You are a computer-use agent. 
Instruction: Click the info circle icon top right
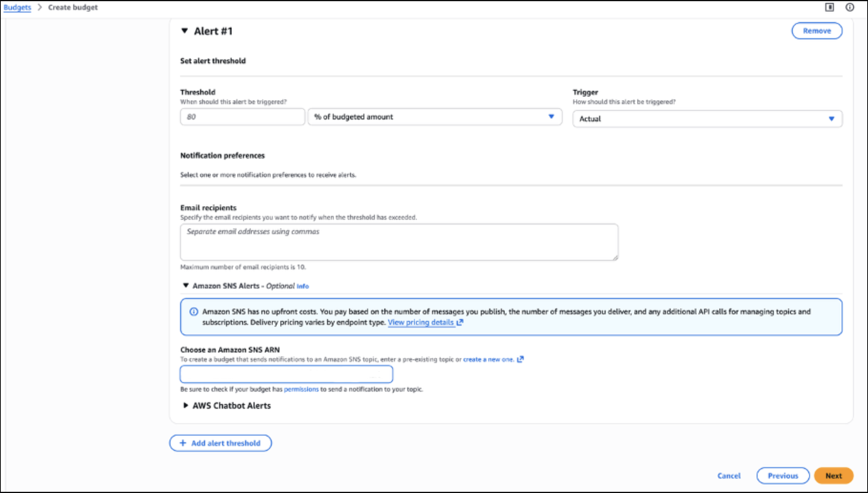tap(850, 7)
